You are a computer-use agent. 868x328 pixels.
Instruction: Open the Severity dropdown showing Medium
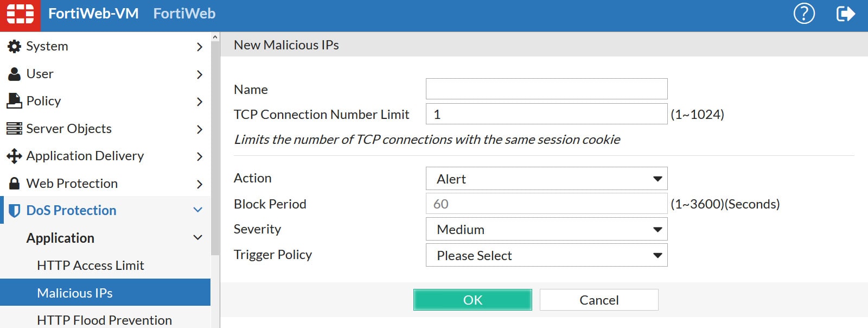(x=547, y=229)
